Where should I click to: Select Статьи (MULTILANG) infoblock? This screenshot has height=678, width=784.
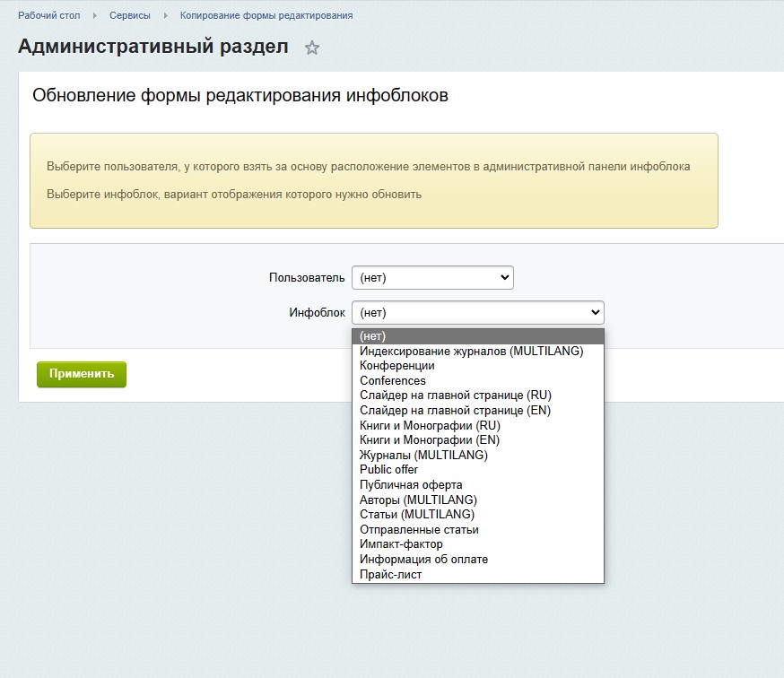478,514
